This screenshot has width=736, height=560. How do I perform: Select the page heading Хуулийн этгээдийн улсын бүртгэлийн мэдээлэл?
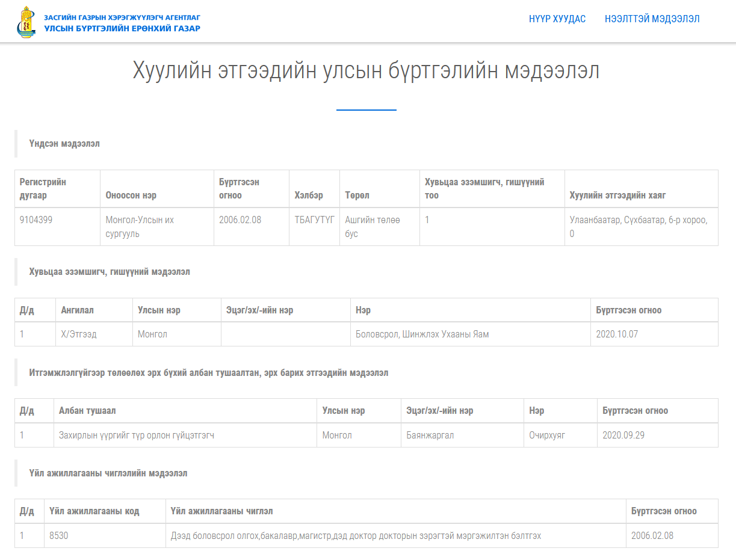[x=366, y=70]
